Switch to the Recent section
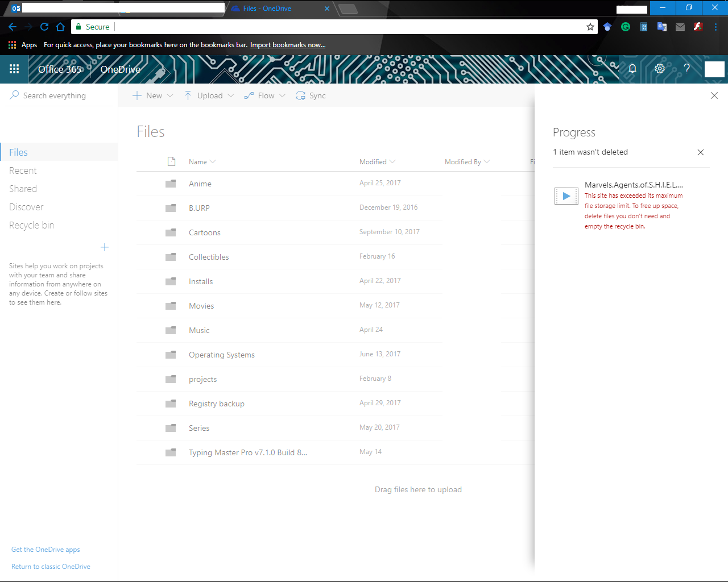The height and width of the screenshot is (582, 728). pyautogui.click(x=23, y=170)
